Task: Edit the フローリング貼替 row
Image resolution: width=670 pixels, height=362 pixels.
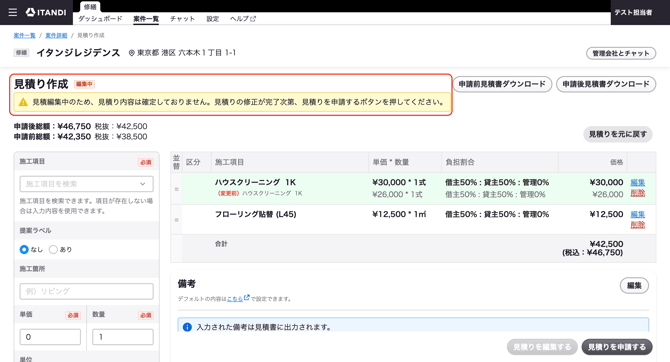Action: [638, 214]
